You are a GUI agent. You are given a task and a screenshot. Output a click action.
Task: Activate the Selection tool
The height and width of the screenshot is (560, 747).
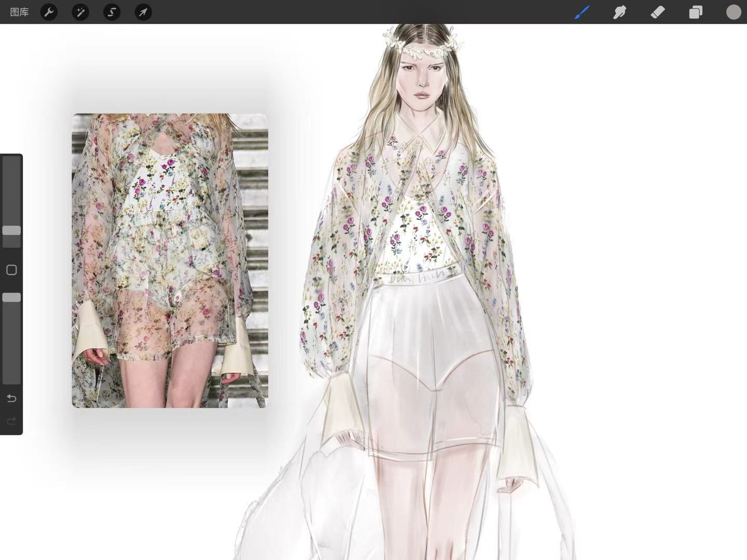coord(112,12)
